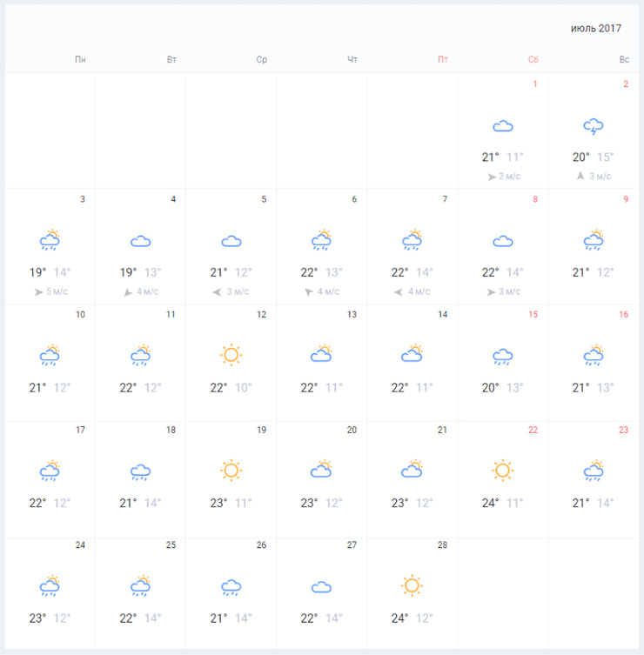Click the июль 2017 month label
Viewport: 644px width, 655px height.
pyautogui.click(x=596, y=29)
